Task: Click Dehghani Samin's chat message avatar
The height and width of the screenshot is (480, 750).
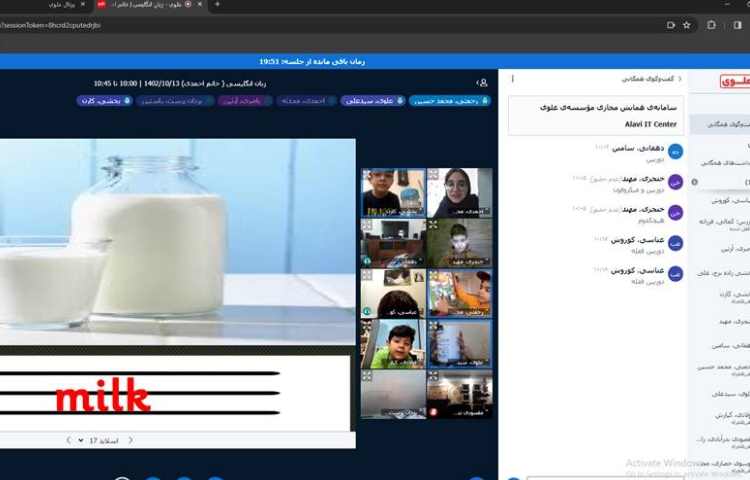Action: click(676, 151)
